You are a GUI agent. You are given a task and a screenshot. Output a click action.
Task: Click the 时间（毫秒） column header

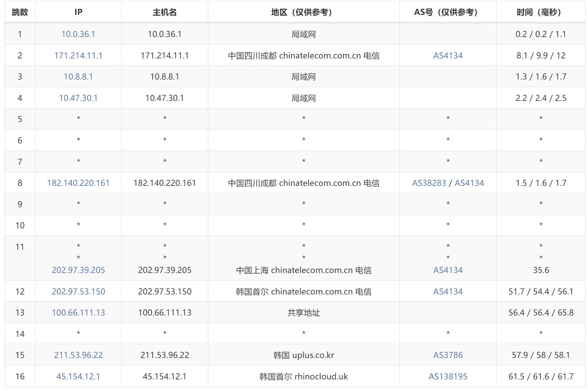click(x=541, y=12)
